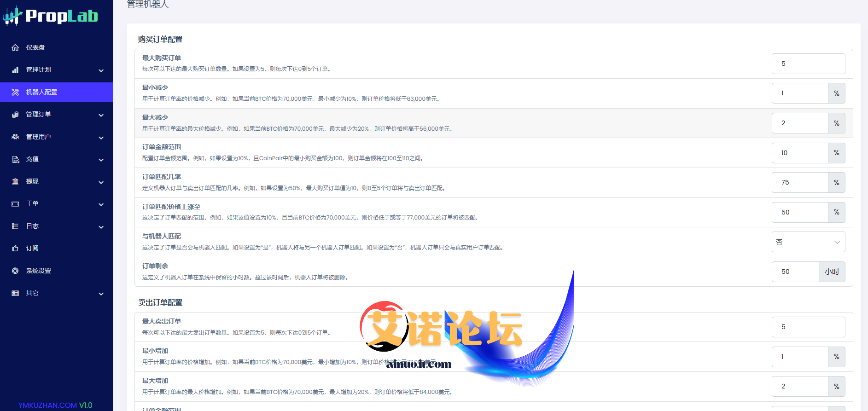Screen dimensions: 868x411
Task: Click the 日志 list icon
Action: (15, 226)
